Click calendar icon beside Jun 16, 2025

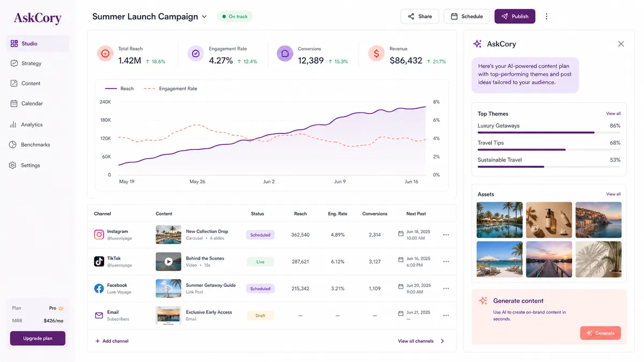click(401, 260)
